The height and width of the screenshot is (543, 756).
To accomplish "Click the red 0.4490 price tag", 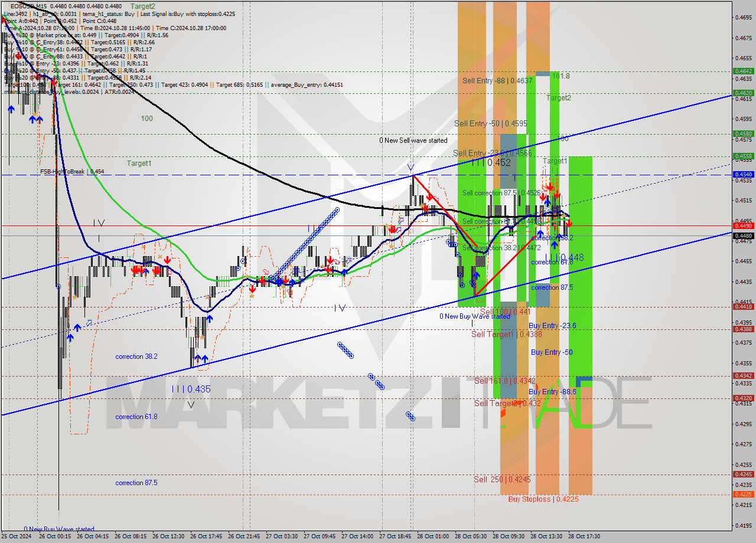I will (742, 225).
